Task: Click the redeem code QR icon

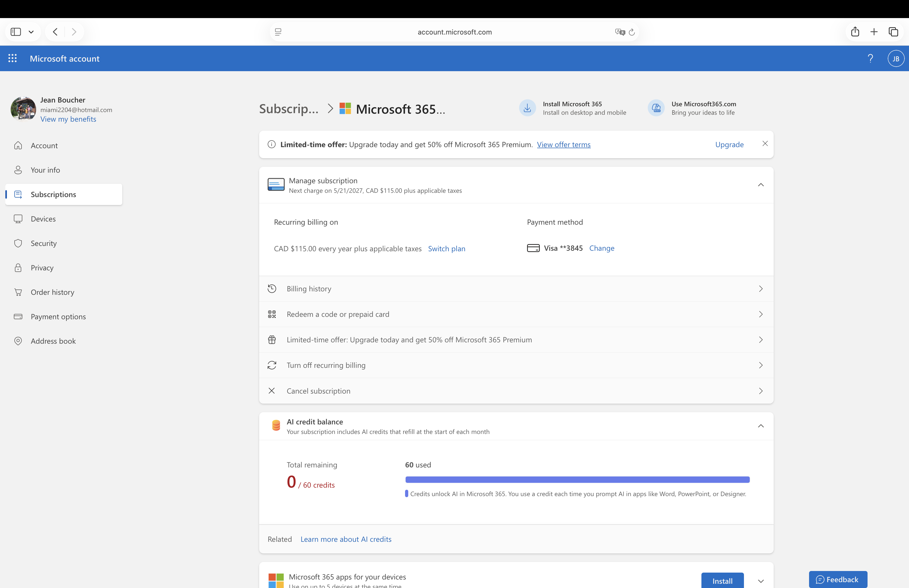Action: 272,314
